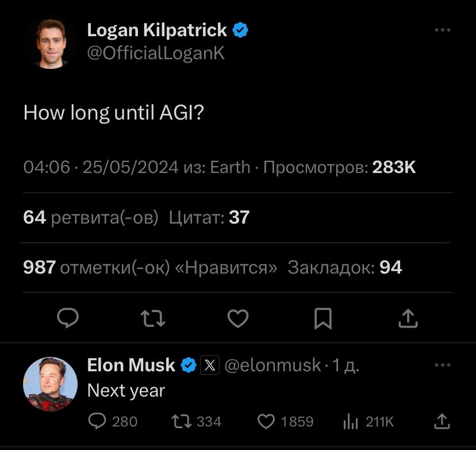The width and height of the screenshot is (476, 450).
Task: Click Logan Kilpatrick's verified badge
Action: [240, 29]
